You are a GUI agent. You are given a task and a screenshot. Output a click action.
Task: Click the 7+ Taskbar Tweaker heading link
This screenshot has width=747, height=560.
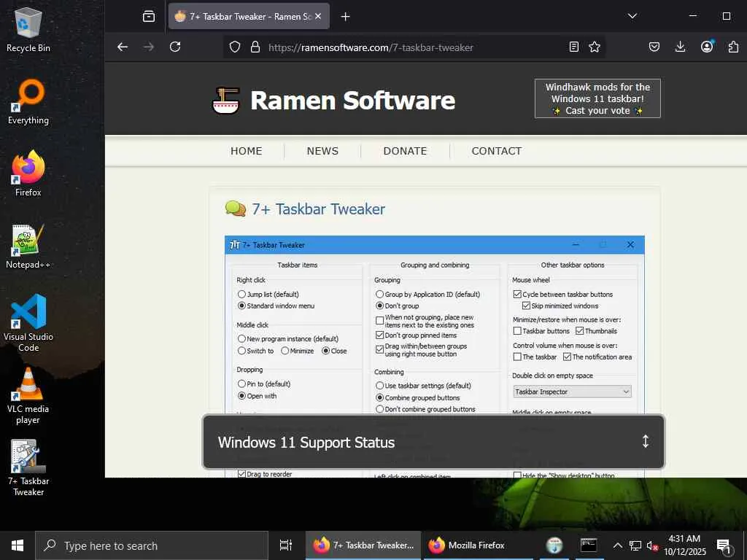[318, 209]
